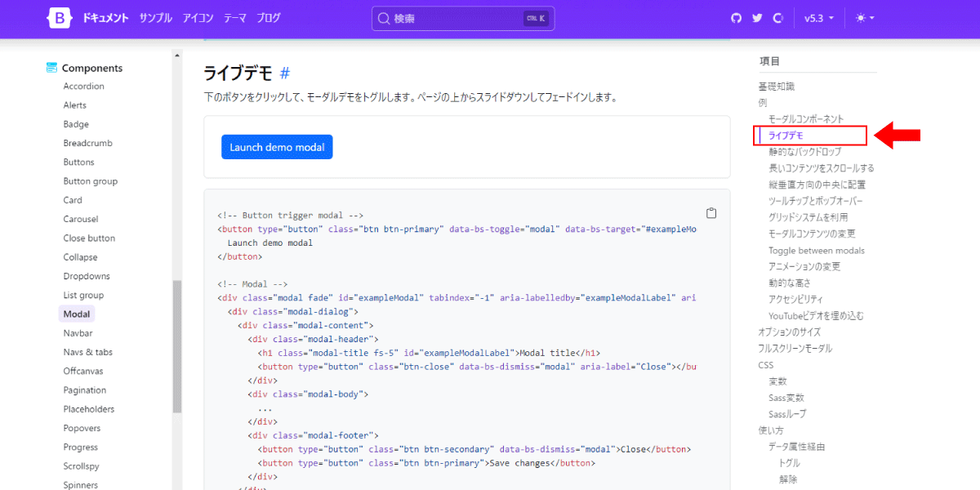Open the v5.3 version dropdown
Screen dimensions: 980x490
(819, 18)
